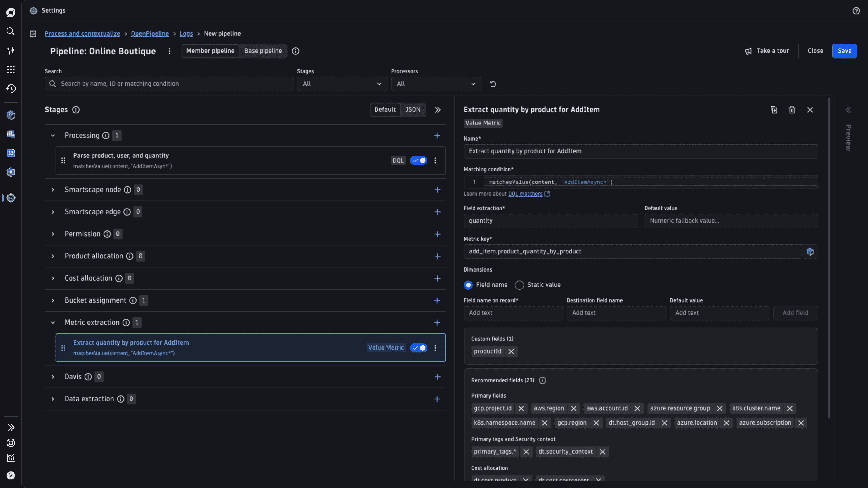Remove gcp.project.id recommended field
This screenshot has height=488, width=868.
521,408
